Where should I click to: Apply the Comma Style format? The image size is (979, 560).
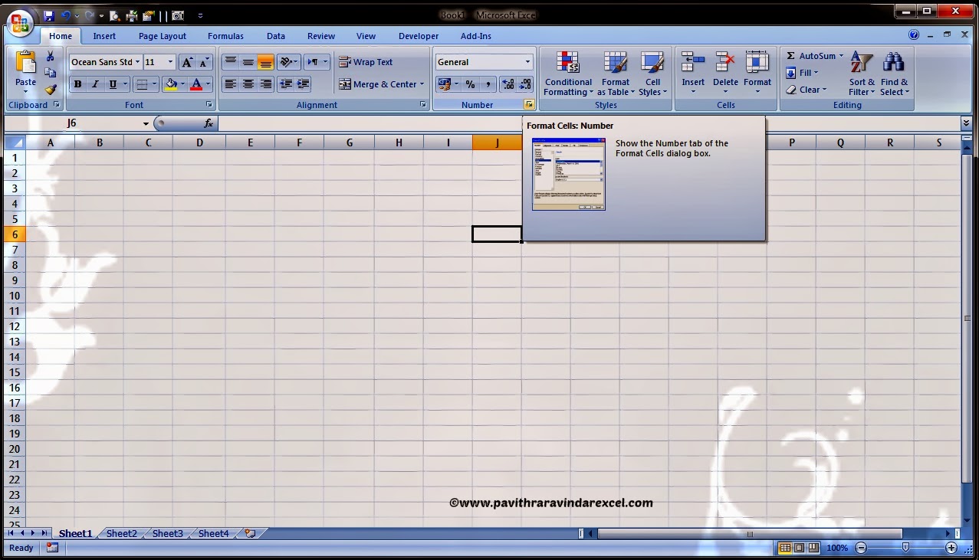[x=490, y=84]
